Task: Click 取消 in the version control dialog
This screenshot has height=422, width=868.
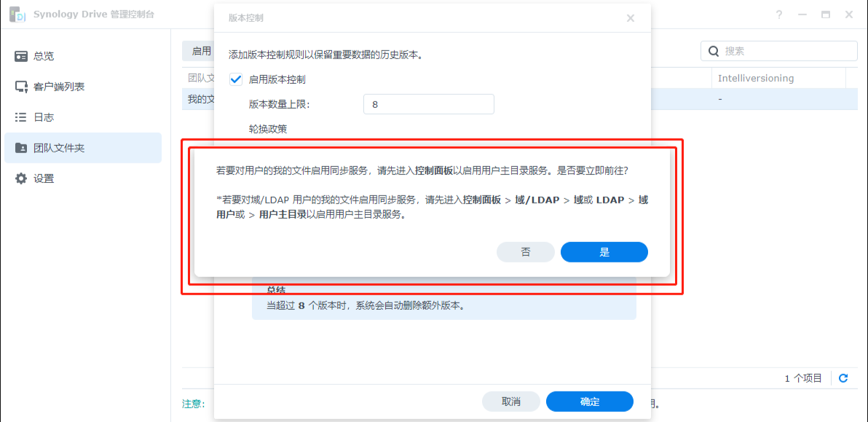Action: pyautogui.click(x=511, y=402)
